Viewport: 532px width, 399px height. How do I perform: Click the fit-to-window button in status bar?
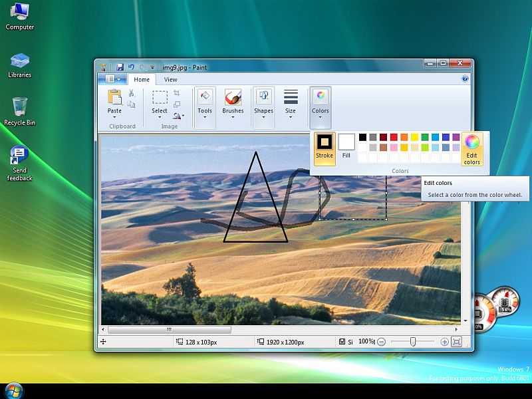(456, 342)
